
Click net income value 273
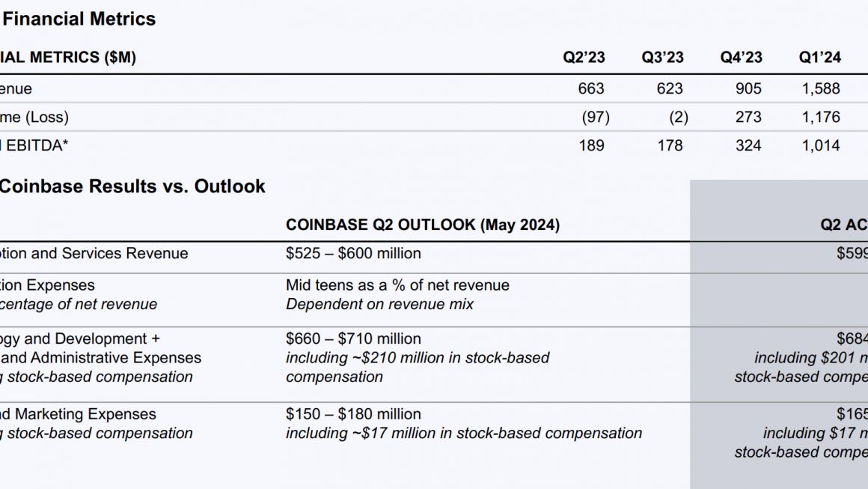[x=748, y=118]
